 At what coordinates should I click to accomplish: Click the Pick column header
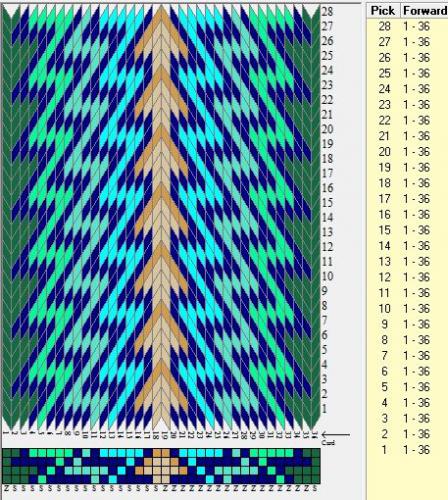[x=383, y=11]
